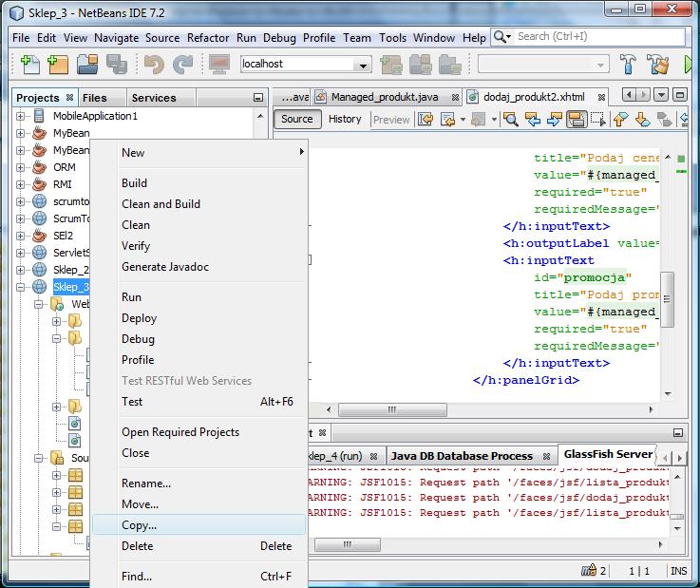Collapse the Sklep_3 project node
This screenshot has height=588, width=700.
pos(21,287)
